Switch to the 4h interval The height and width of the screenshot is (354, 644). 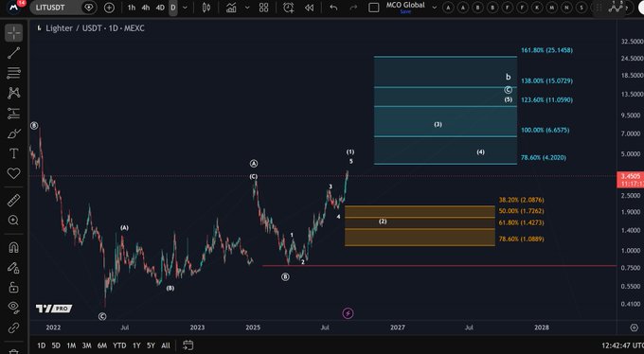[146, 8]
